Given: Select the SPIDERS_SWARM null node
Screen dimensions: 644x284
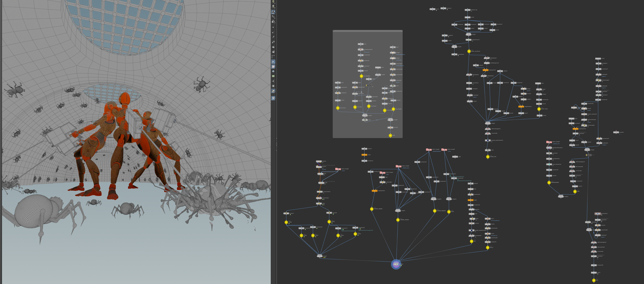Looking at the screenshot, I should tap(372, 209).
